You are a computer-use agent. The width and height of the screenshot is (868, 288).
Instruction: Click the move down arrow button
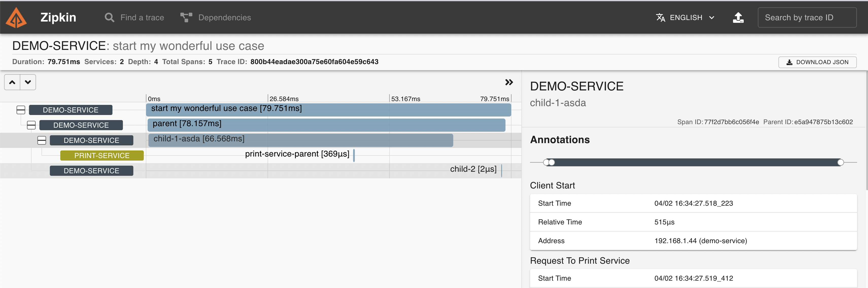28,82
